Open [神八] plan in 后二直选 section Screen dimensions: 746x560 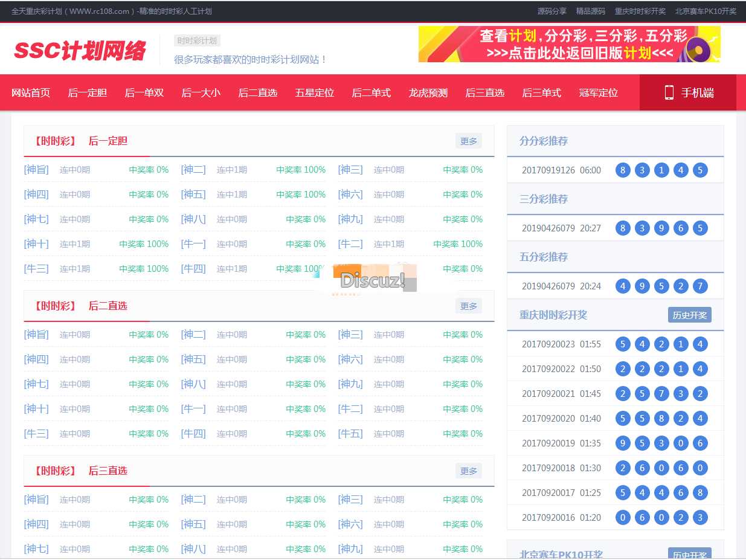pos(193,384)
